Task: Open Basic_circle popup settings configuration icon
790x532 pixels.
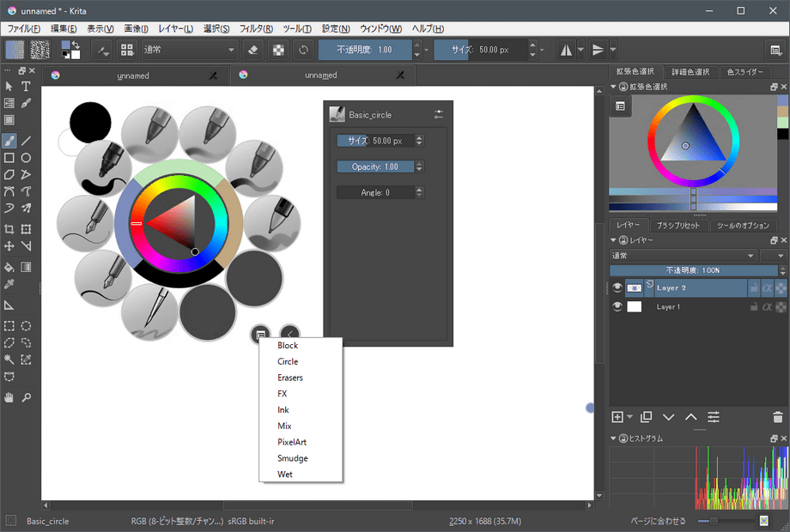Action: 438,114
